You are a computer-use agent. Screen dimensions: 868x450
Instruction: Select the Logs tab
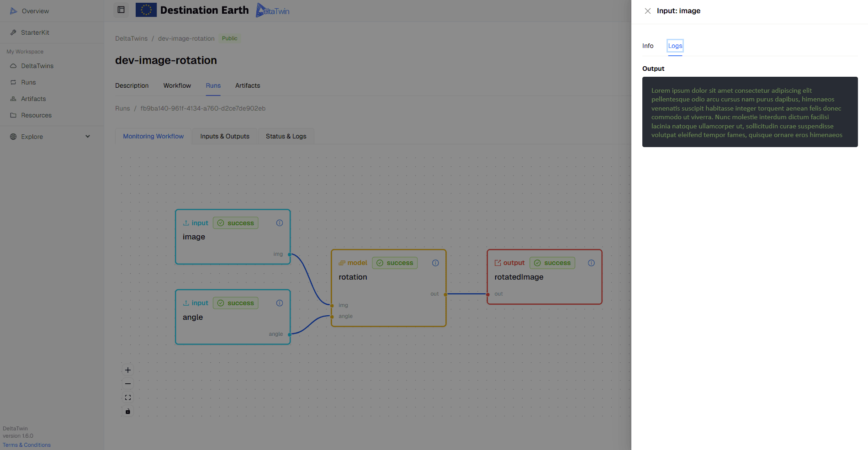click(675, 46)
